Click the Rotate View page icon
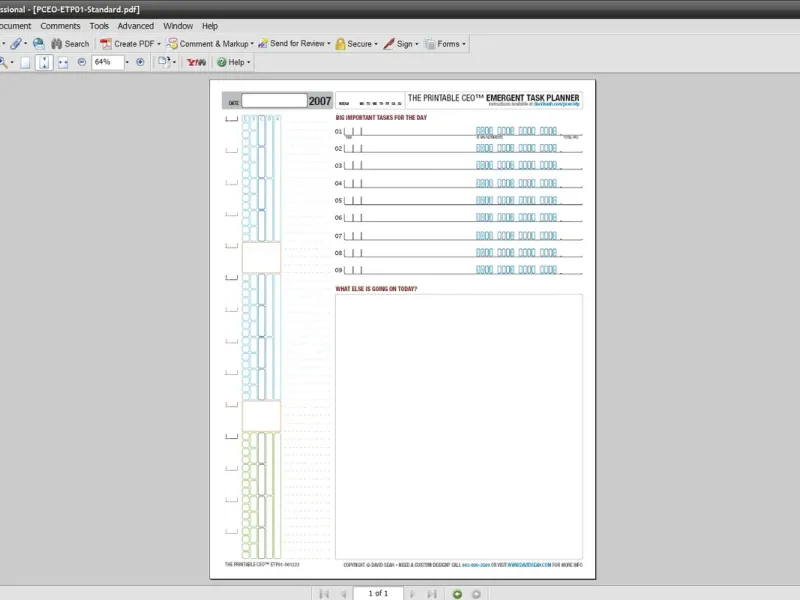This screenshot has width=800, height=600. [164, 62]
